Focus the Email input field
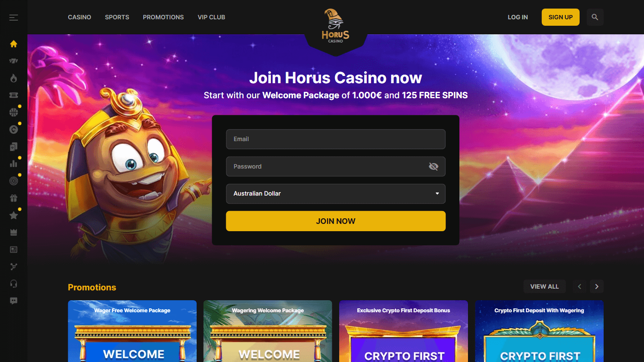644x362 pixels. 336,139
